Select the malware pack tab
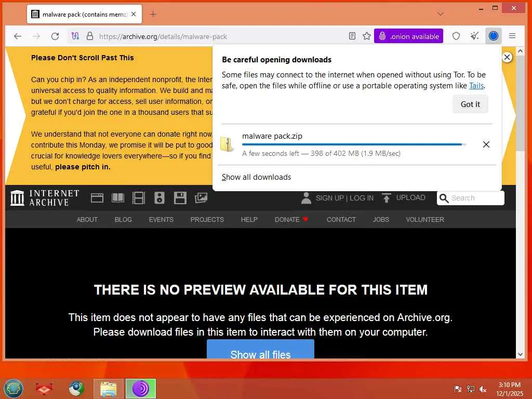532x399 pixels. pos(84,14)
